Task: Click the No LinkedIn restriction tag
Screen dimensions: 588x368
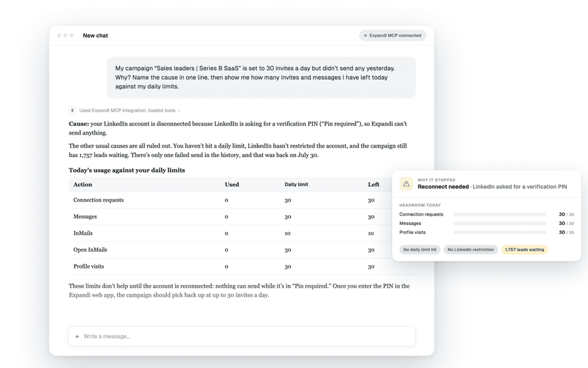Action: point(471,250)
